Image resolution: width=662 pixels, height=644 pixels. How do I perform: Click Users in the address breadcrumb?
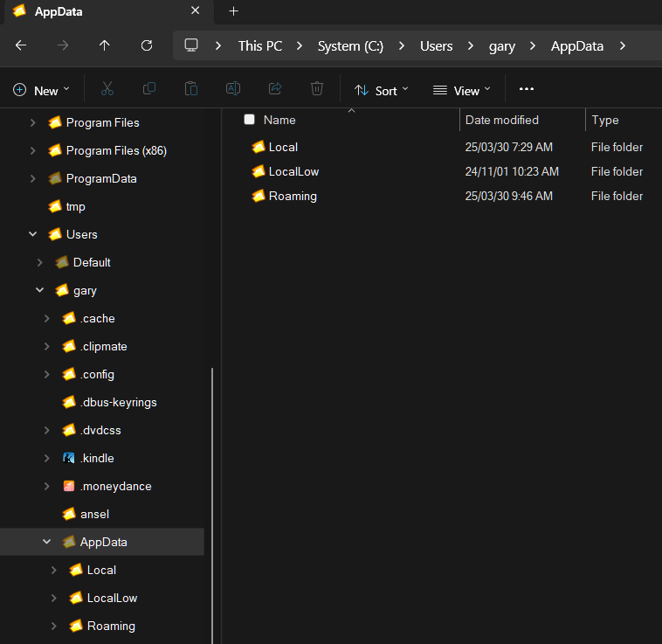pos(436,45)
